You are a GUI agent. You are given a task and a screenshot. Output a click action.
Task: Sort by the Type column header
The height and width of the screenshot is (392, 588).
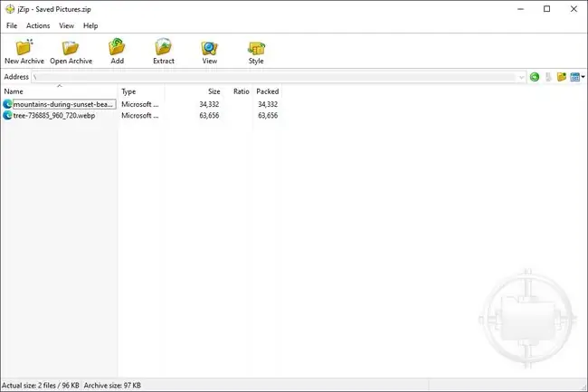(x=141, y=91)
